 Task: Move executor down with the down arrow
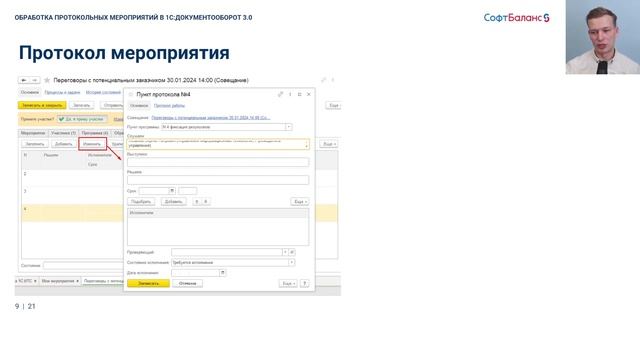[x=206, y=202]
